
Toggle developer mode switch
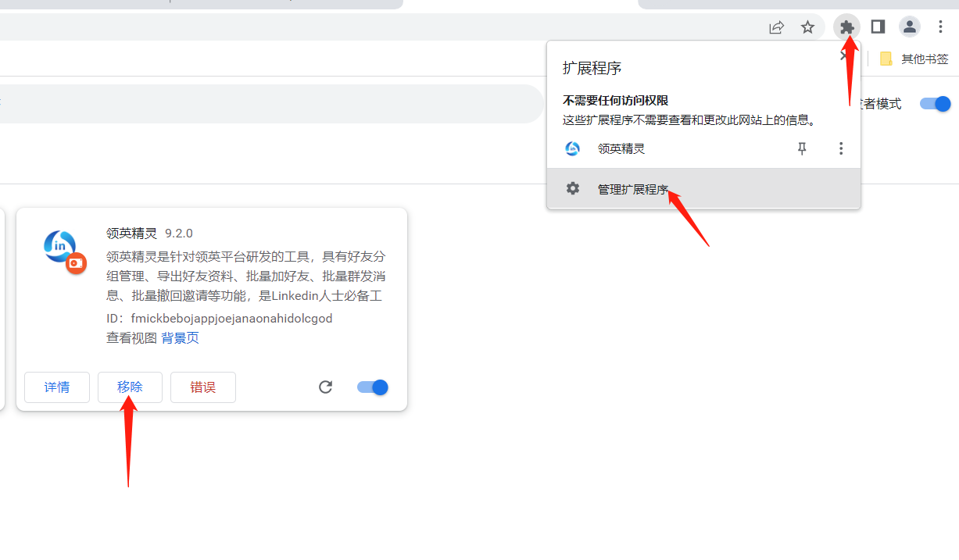tap(935, 104)
